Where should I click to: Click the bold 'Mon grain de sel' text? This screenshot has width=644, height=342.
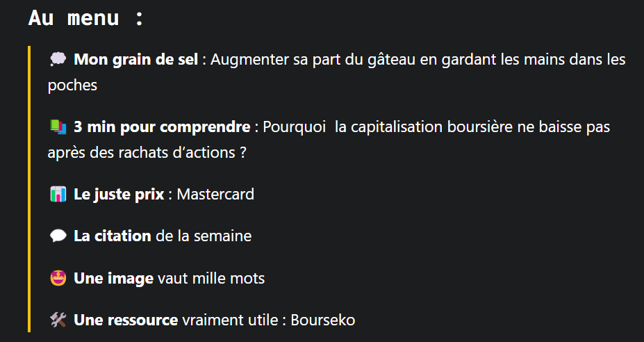point(136,60)
